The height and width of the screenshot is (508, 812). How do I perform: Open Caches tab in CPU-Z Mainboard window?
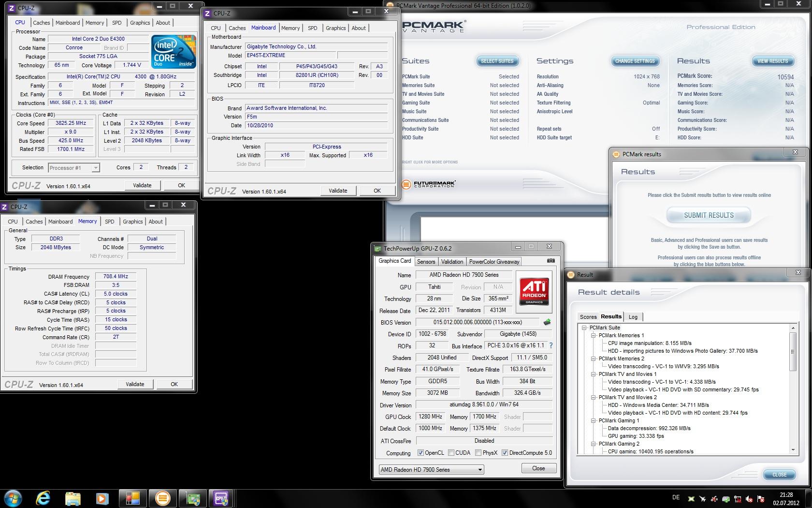click(237, 28)
